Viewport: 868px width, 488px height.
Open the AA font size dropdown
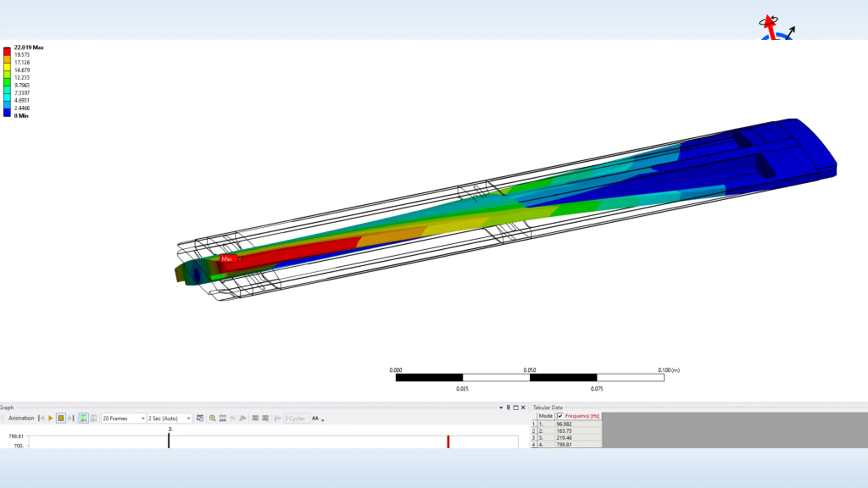[x=318, y=419]
